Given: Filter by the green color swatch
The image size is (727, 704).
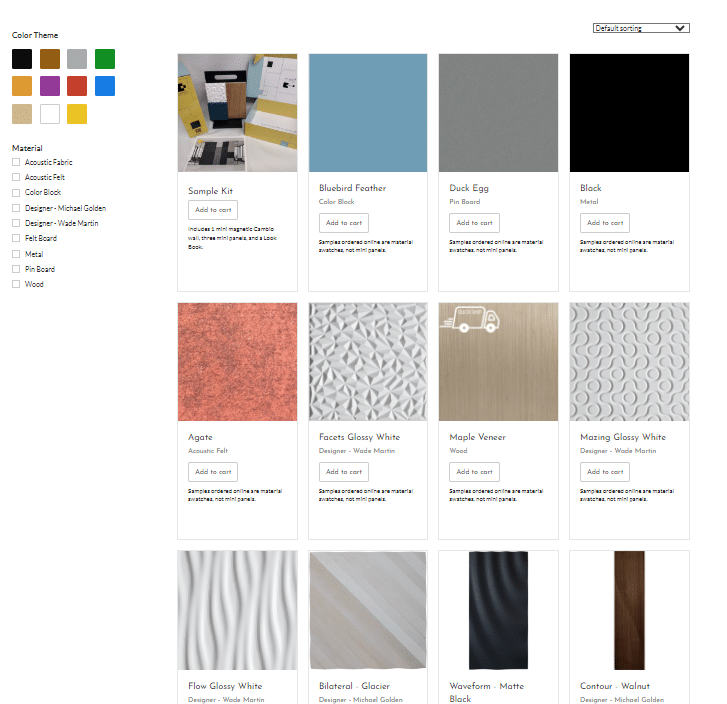Looking at the screenshot, I should coord(105,59).
